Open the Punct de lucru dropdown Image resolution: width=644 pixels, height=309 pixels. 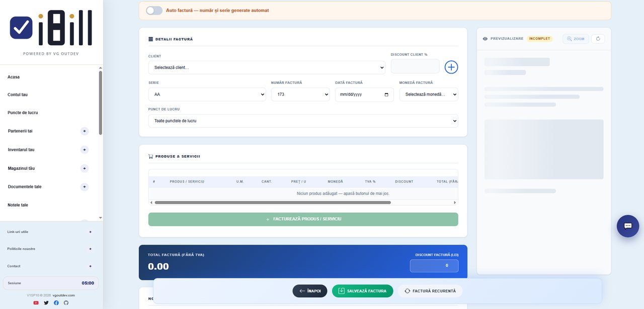click(x=303, y=121)
